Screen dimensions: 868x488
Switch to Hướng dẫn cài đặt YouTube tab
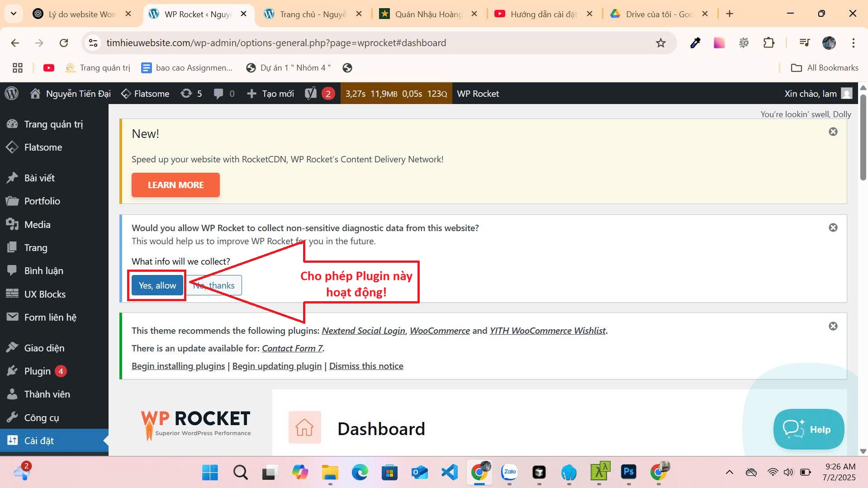tap(544, 14)
